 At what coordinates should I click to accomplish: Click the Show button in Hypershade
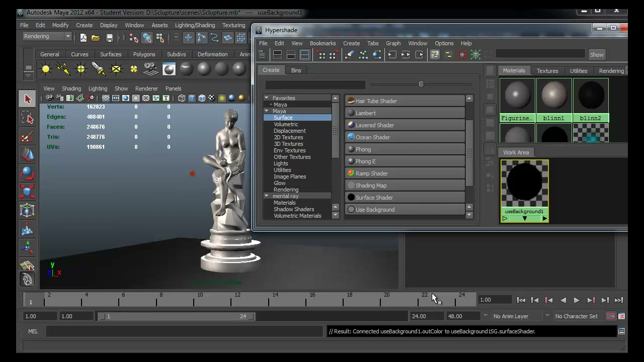pyautogui.click(x=597, y=55)
